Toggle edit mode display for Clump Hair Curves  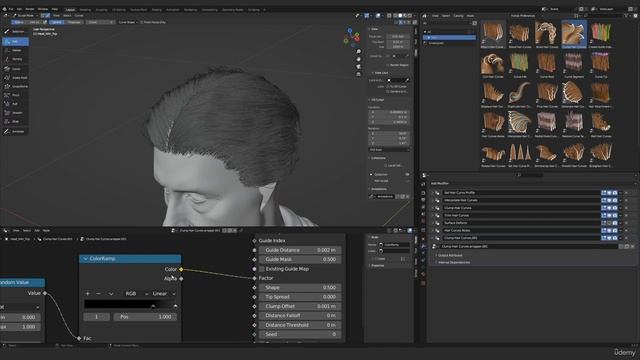603,208
